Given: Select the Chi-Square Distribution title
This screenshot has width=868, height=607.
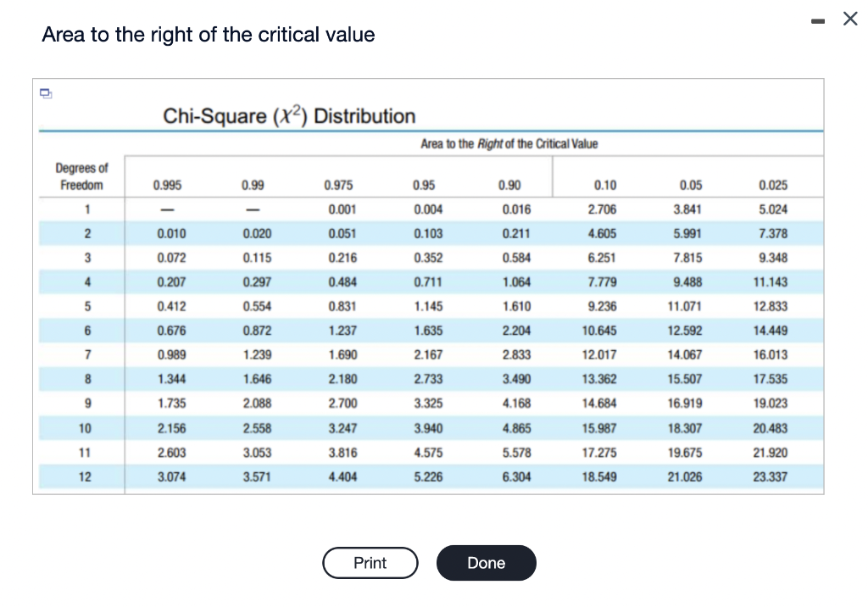Looking at the screenshot, I should 290,116.
